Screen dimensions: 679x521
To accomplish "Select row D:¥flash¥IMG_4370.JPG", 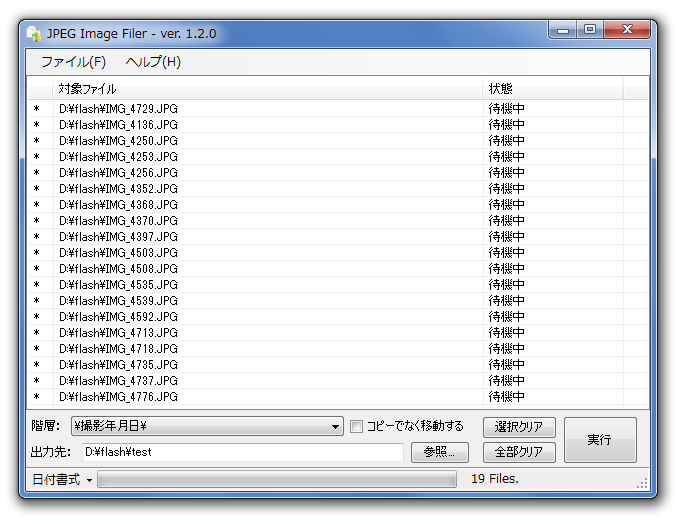I will pyautogui.click(x=338, y=221).
